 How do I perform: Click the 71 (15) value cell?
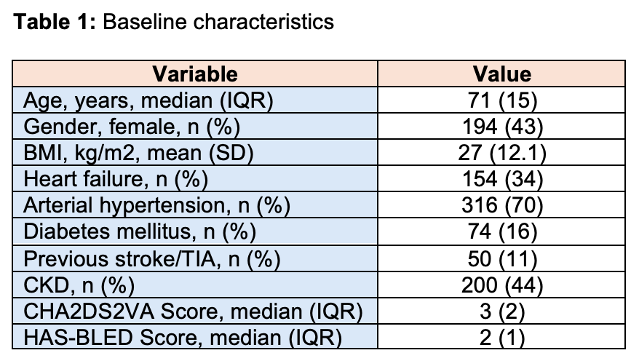pyautogui.click(x=502, y=100)
